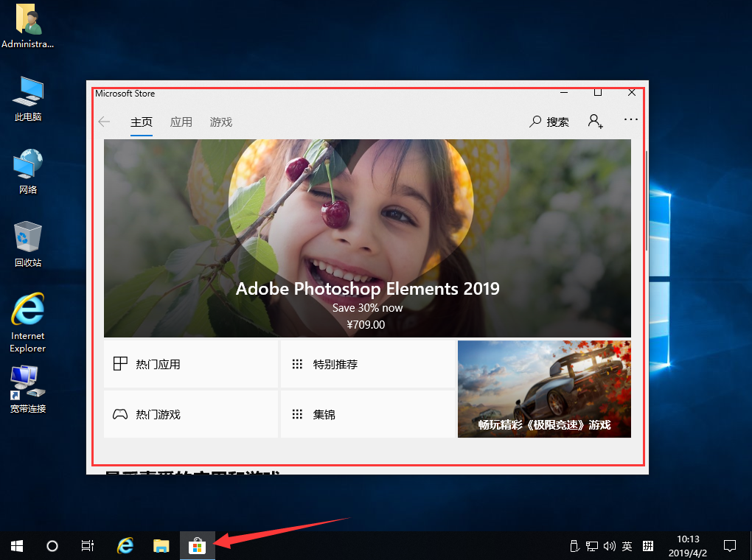Switch to the 游戏 tab
Image resolution: width=752 pixels, height=560 pixels.
click(221, 122)
